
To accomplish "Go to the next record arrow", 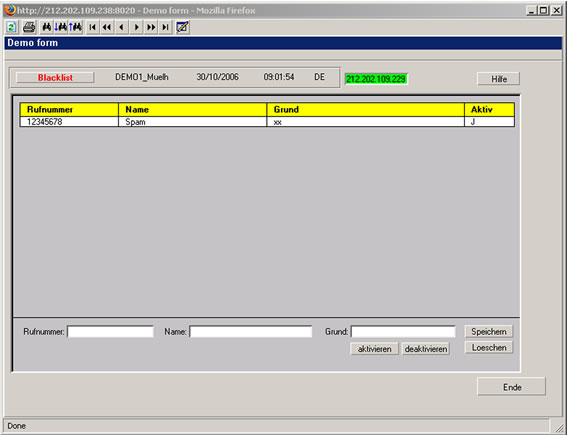I will (x=136, y=27).
